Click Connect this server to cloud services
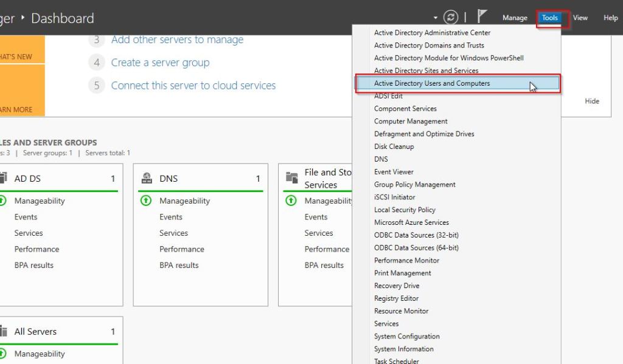This screenshot has height=364, width=623. [x=193, y=85]
